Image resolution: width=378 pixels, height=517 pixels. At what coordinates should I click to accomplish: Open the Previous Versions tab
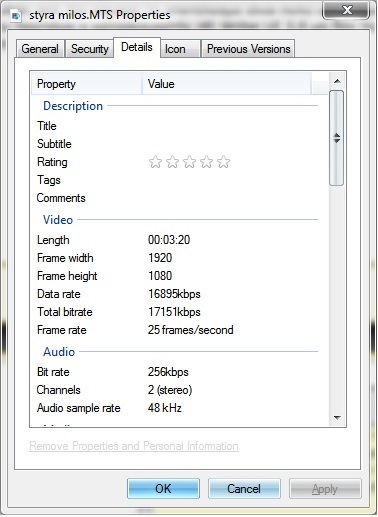[249, 49]
